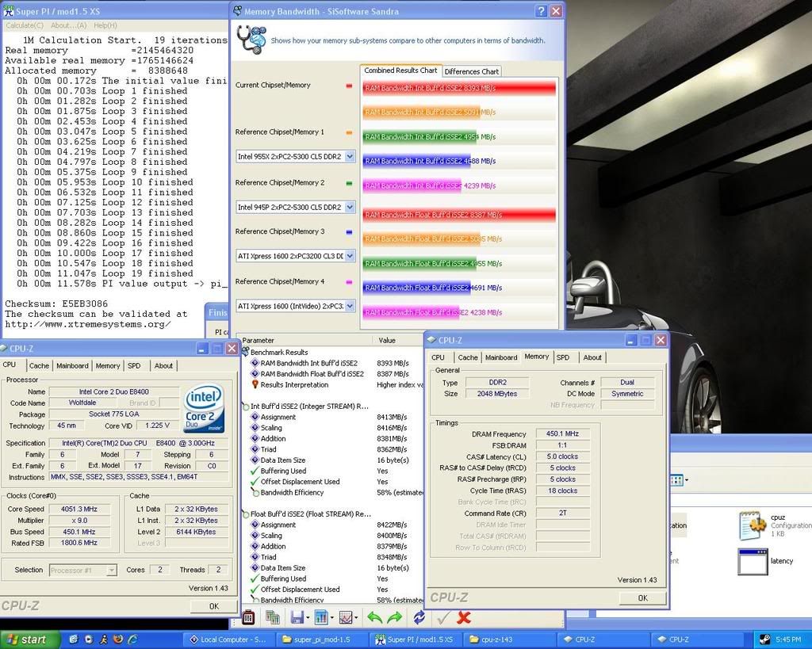Open the Mainboard tab in the CPU-Z processor window
The width and height of the screenshot is (812, 649).
[x=72, y=365]
